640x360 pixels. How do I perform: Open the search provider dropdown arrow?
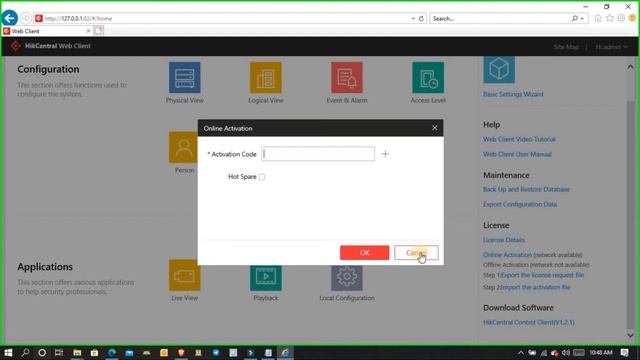(582, 18)
